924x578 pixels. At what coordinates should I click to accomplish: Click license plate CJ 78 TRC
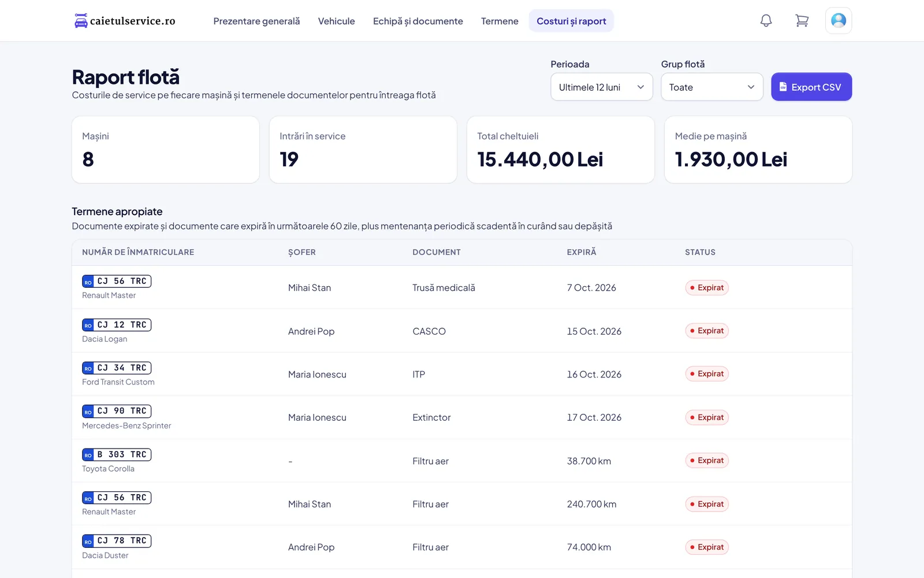pos(117,541)
